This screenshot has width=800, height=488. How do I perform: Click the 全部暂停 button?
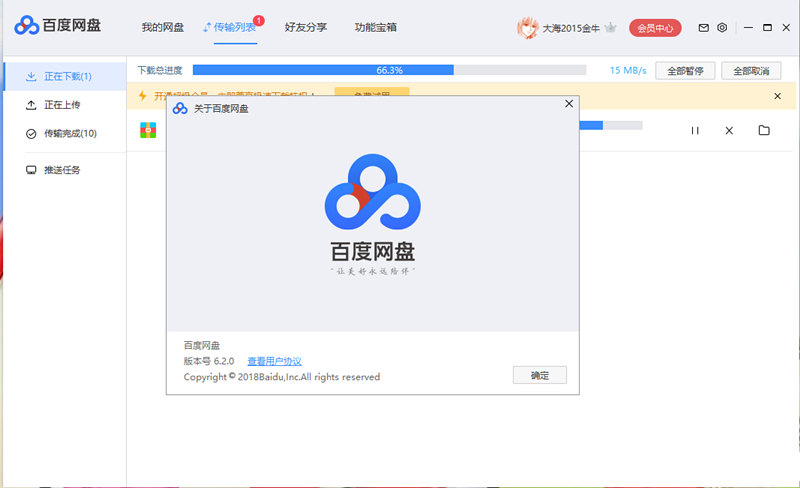click(685, 71)
